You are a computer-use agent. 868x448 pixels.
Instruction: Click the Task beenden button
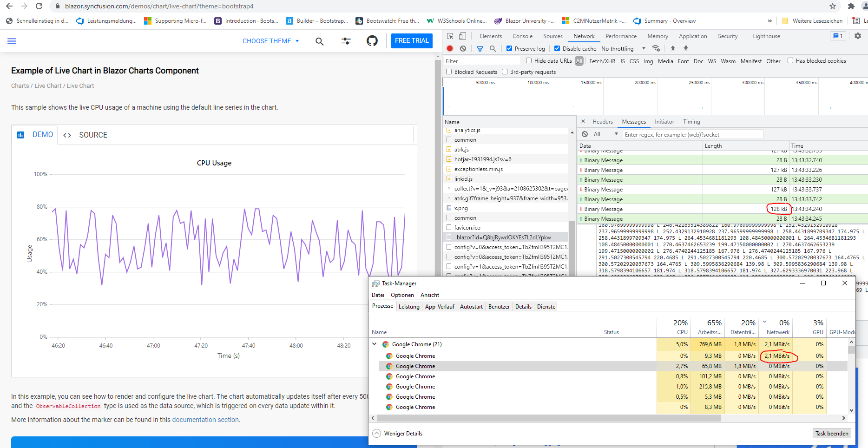[832, 434]
